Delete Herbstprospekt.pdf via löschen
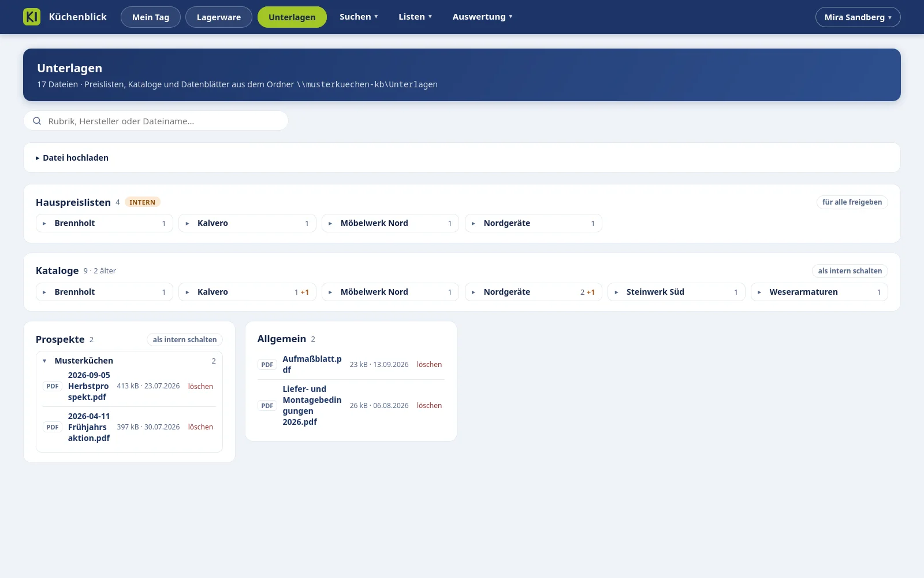The height and width of the screenshot is (578, 924). point(200,387)
